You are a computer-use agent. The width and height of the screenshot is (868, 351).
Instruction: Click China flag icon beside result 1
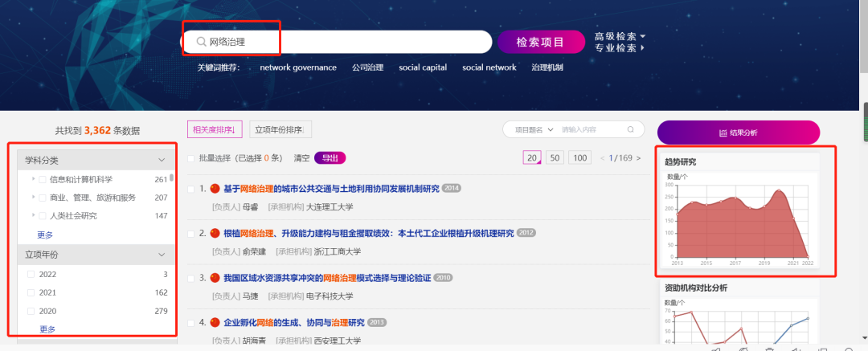click(x=215, y=189)
